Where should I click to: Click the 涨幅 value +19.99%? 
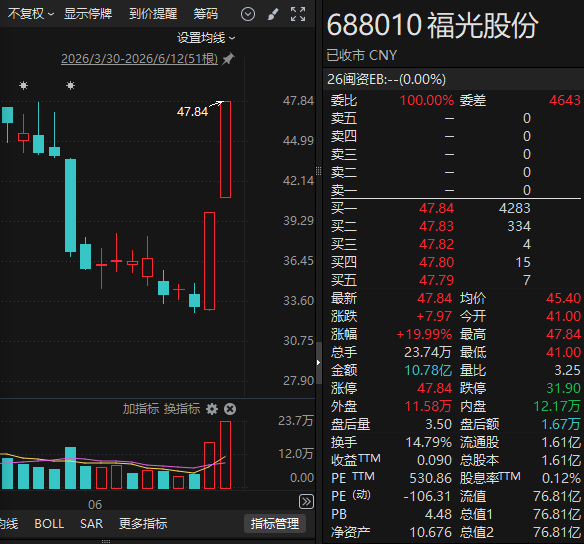point(424,334)
